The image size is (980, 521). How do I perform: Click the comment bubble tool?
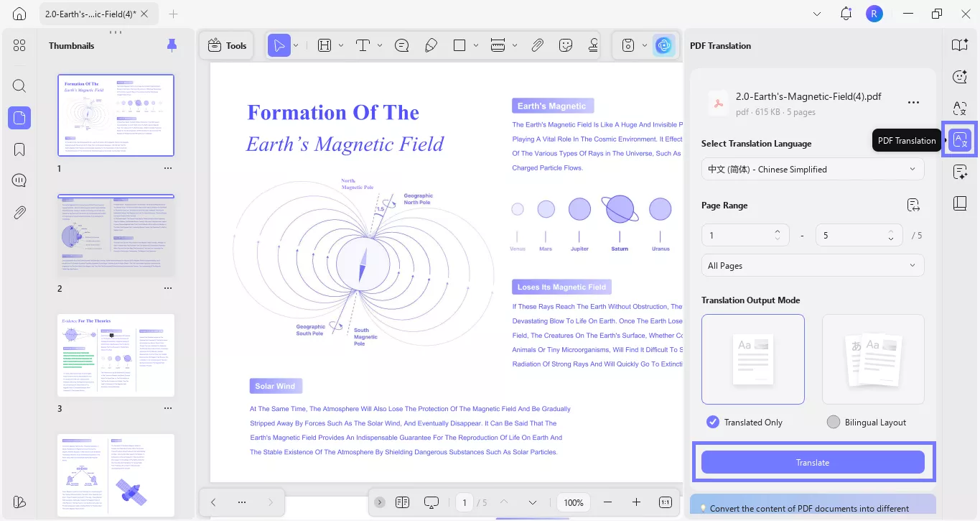click(402, 45)
